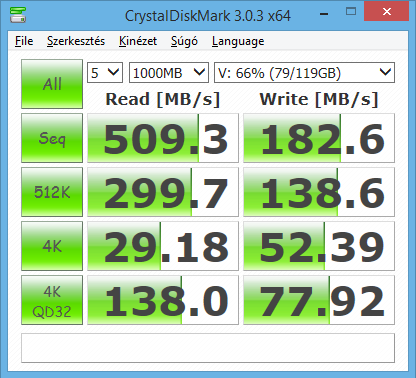This screenshot has width=416, height=378.
Task: Open the Language menu
Action: tap(238, 41)
